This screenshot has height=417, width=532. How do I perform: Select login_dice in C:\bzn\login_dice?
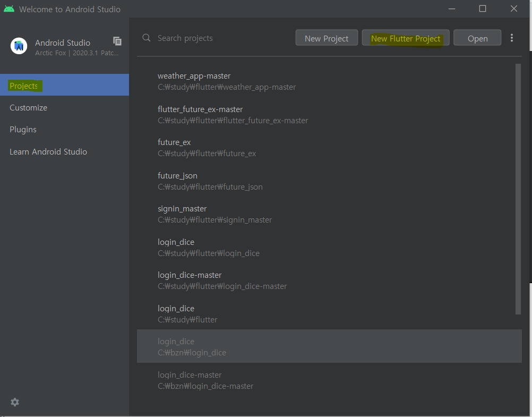pyautogui.click(x=329, y=346)
